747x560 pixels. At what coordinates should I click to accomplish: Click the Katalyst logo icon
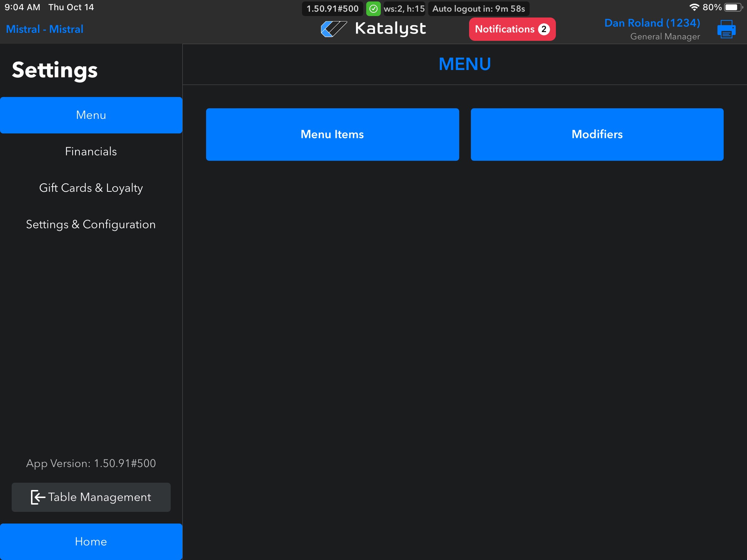click(x=333, y=29)
